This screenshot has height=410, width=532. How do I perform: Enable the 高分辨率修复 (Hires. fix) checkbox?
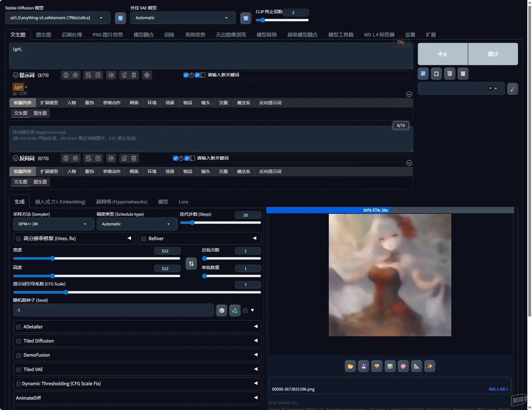click(19, 239)
